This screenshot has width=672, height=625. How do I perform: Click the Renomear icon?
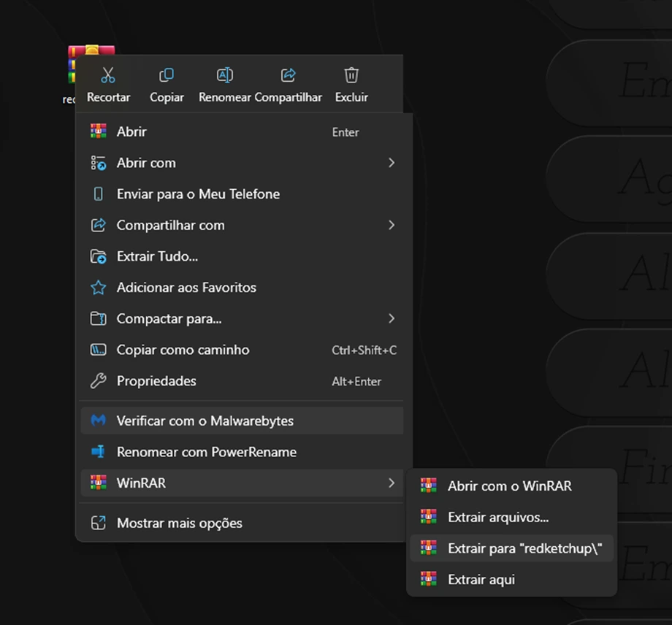pos(225,75)
